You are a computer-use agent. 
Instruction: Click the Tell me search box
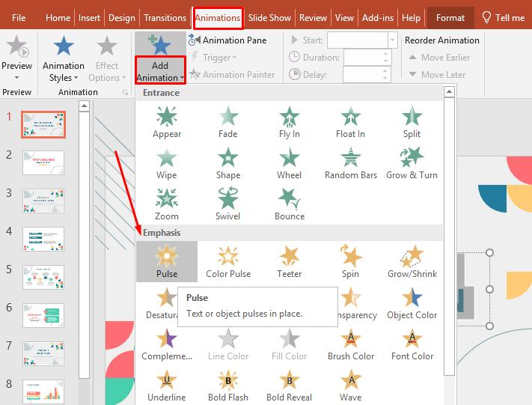504,18
